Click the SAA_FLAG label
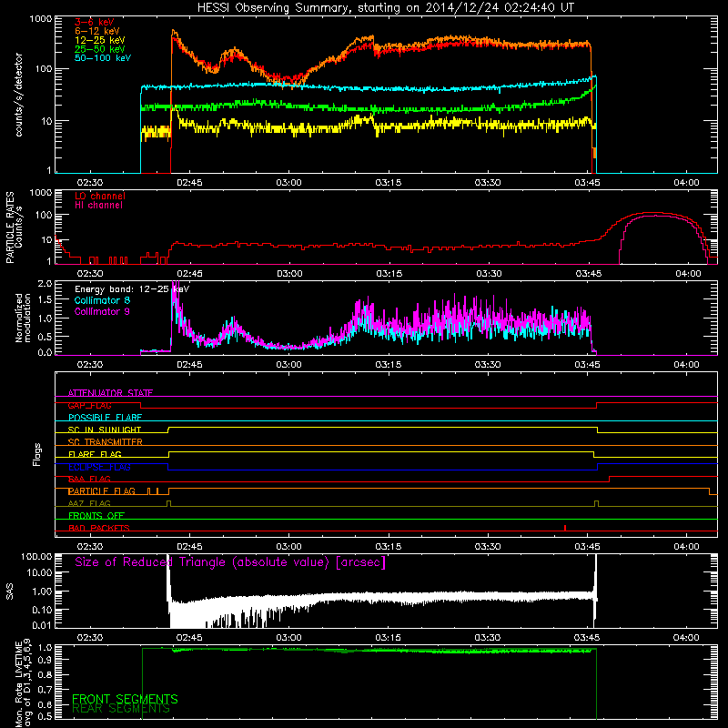This screenshot has width=728, height=728. [x=89, y=479]
